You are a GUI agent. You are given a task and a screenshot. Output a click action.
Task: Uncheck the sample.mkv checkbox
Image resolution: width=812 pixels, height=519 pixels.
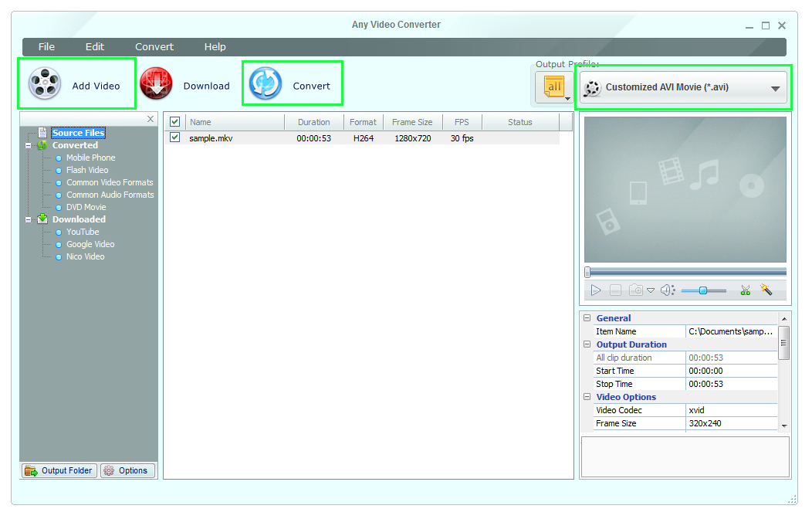[175, 138]
